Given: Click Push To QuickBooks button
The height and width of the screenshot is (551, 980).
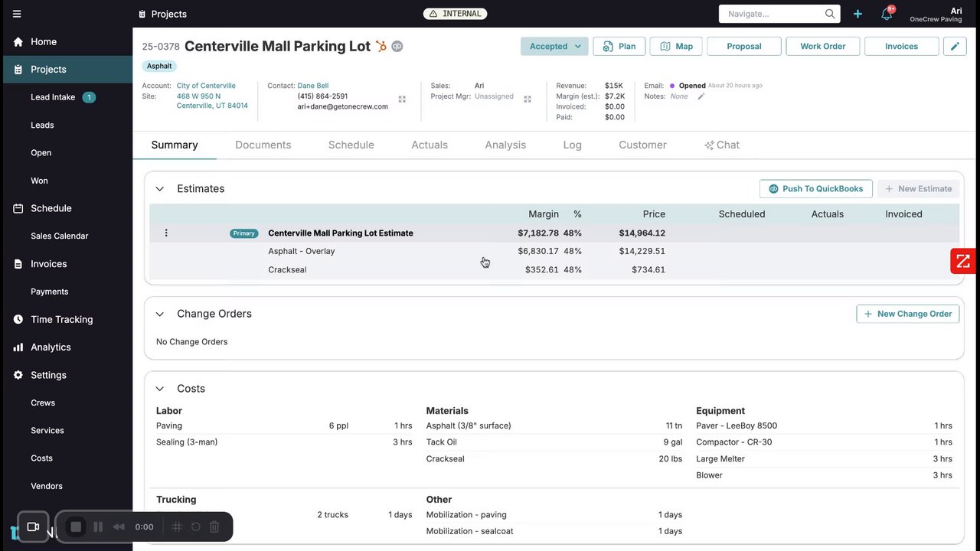Looking at the screenshot, I should click(x=815, y=189).
